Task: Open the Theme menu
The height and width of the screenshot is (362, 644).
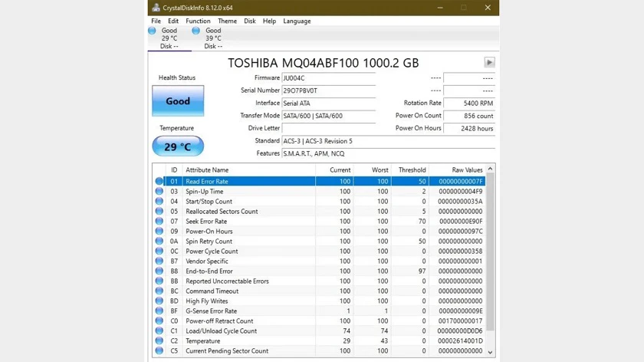Action: [227, 21]
